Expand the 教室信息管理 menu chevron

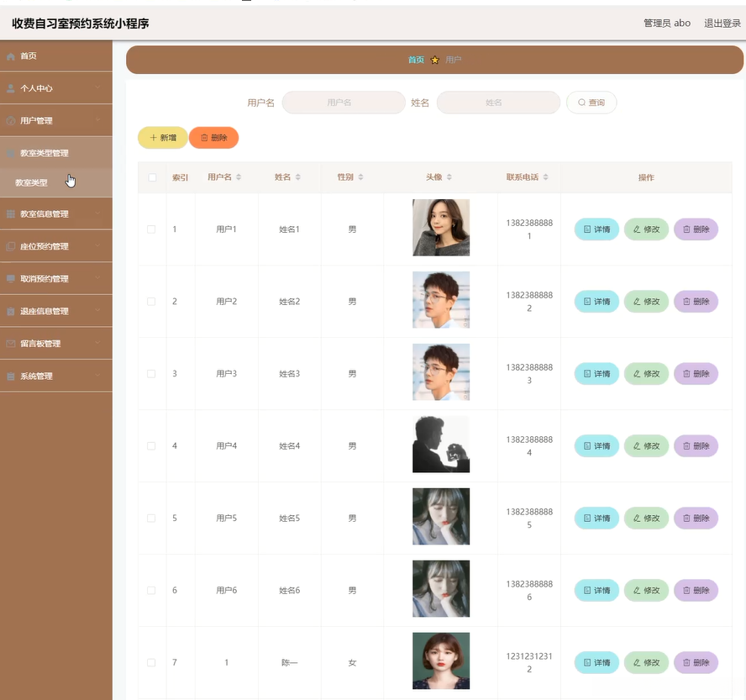click(97, 213)
